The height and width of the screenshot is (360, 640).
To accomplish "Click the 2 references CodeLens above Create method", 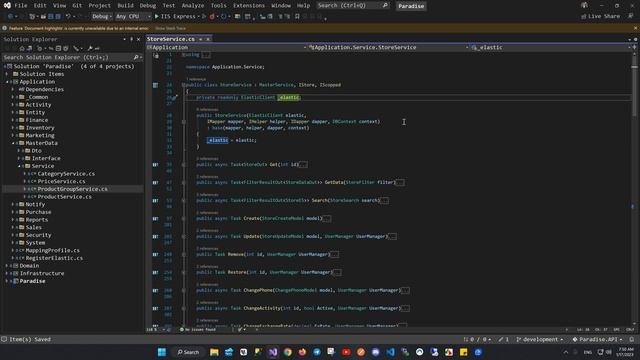I will 207,213.
